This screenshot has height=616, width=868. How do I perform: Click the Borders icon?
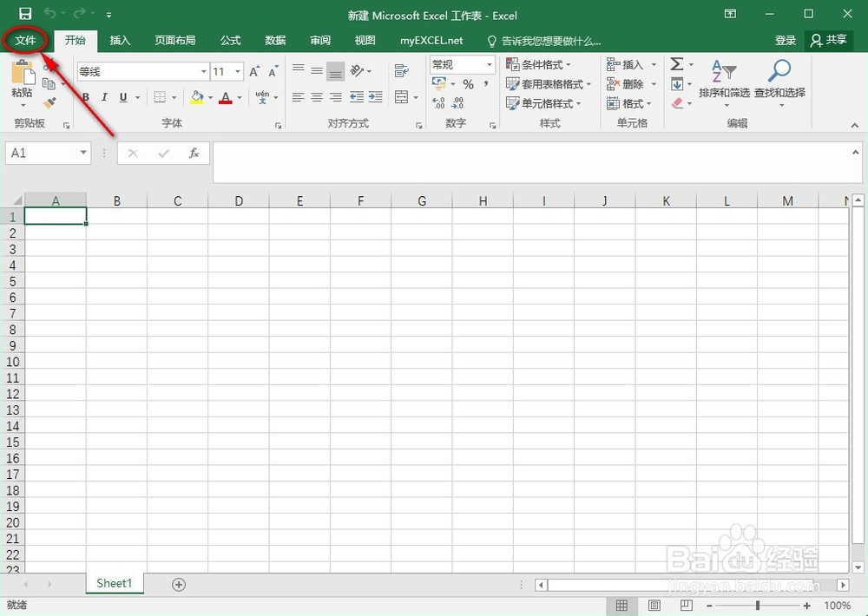[x=160, y=97]
